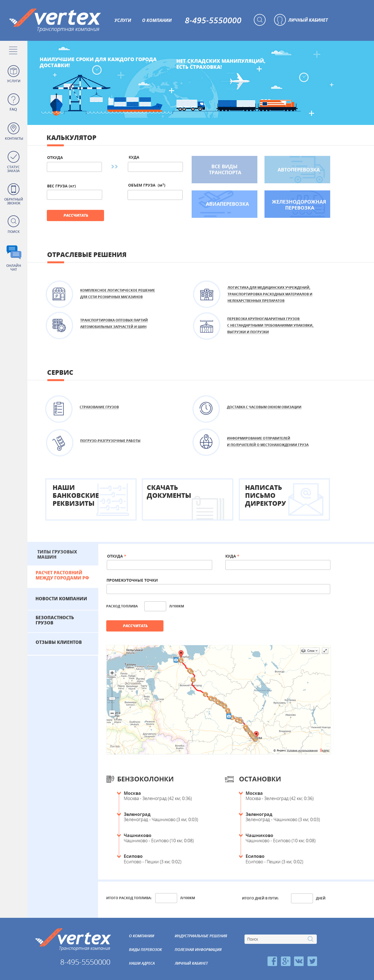374x980 pixels.
Task: Open Погрузо-разгрузочные работы link
Action: (110, 441)
